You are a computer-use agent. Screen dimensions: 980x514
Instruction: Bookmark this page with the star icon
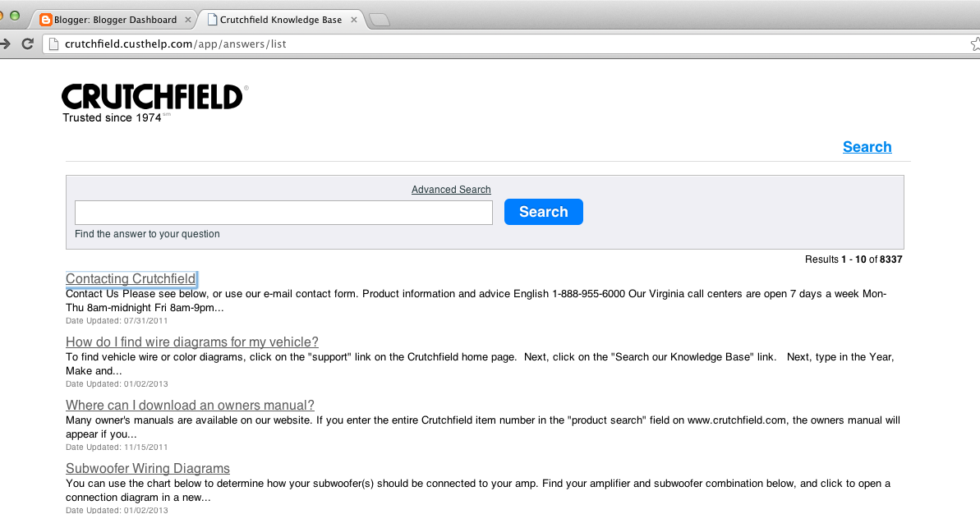(975, 44)
